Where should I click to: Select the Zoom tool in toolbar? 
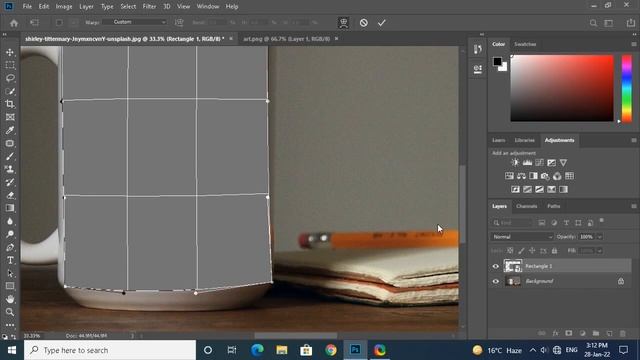[x=10, y=312]
